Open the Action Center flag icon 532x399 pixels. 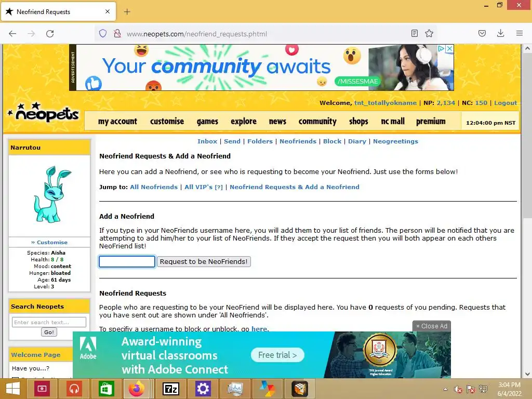coord(470,389)
